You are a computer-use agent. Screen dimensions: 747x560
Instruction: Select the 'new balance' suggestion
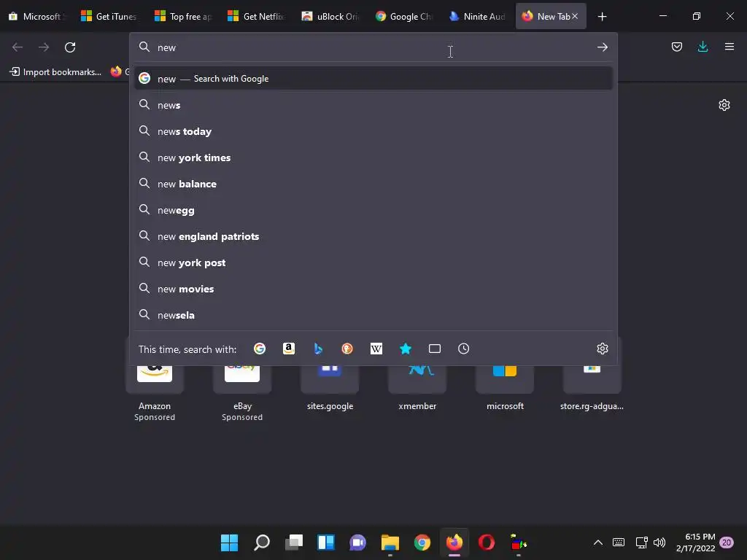(x=373, y=183)
